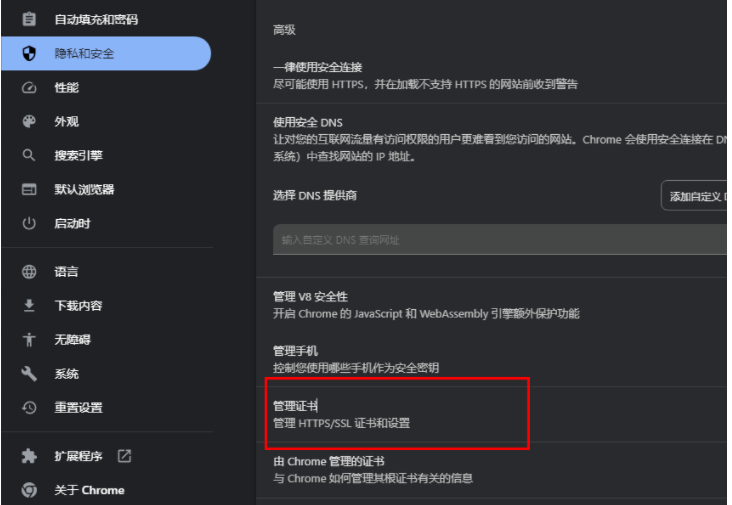Click the 输入自定义 DNS 查询网址 input field
Image resolution: width=732 pixels, height=505 pixels.
500,240
